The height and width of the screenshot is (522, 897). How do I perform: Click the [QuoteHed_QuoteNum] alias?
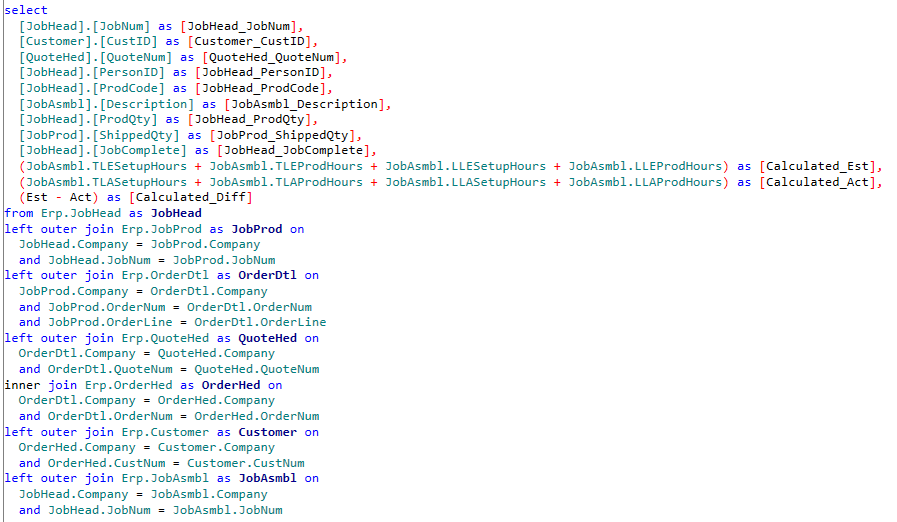(271, 57)
